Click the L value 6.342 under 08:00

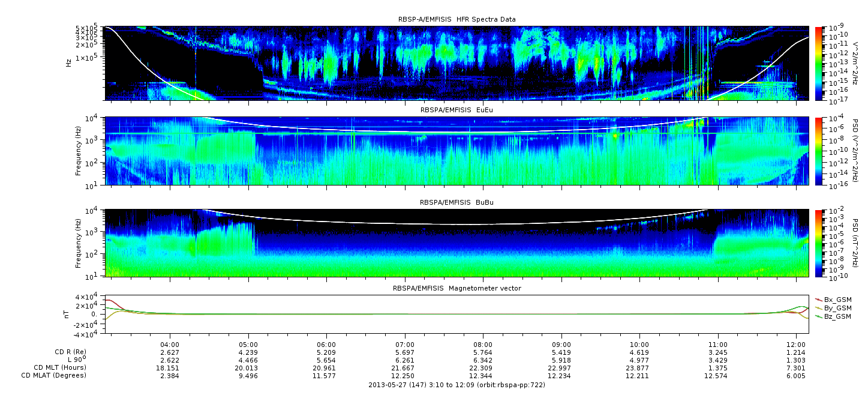(x=483, y=360)
